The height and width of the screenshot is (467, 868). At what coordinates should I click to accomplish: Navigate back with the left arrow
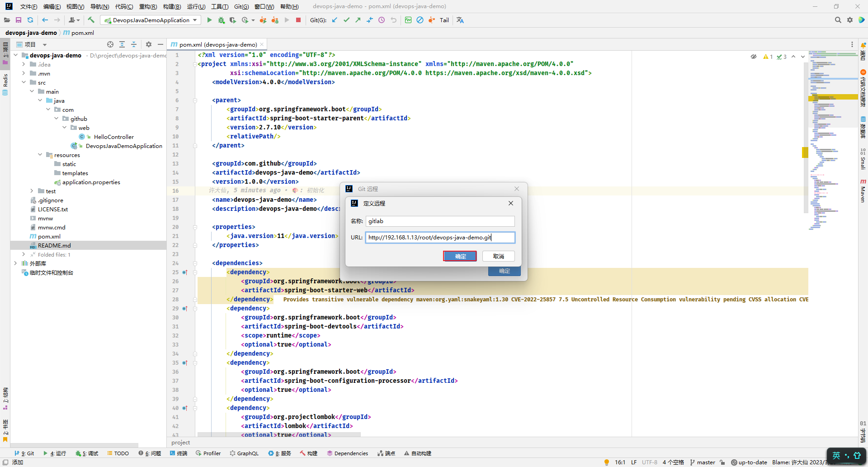pyautogui.click(x=45, y=20)
